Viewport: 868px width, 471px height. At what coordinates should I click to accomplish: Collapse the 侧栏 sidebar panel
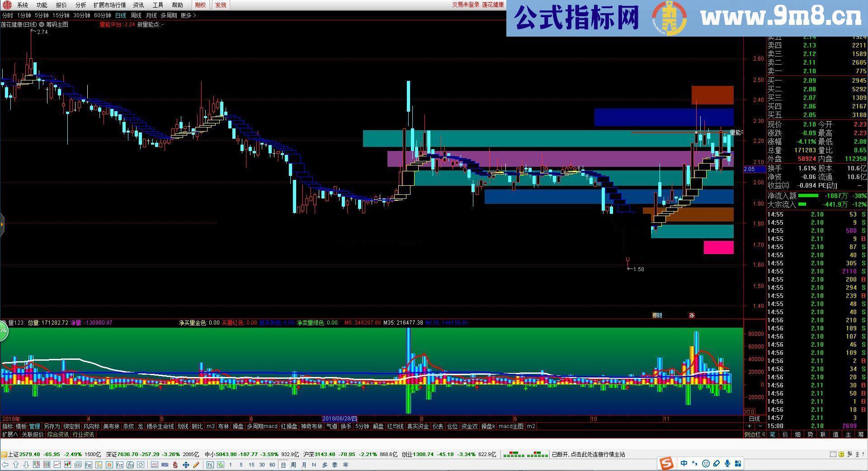[753, 434]
